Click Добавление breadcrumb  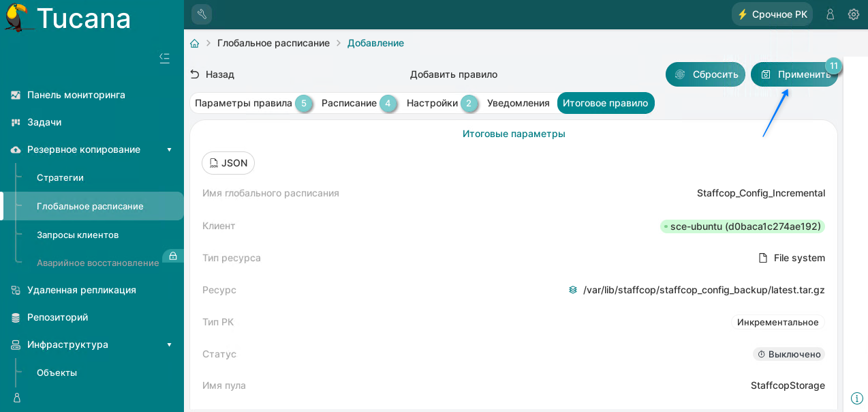375,43
